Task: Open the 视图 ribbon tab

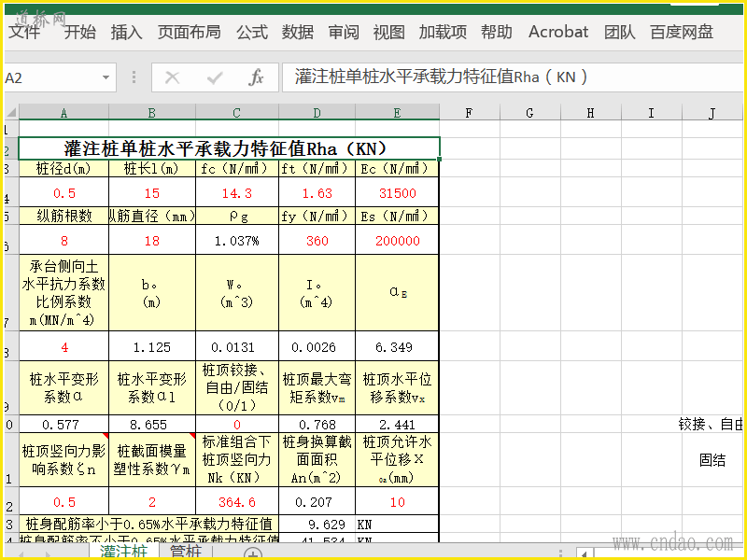Action: point(388,32)
